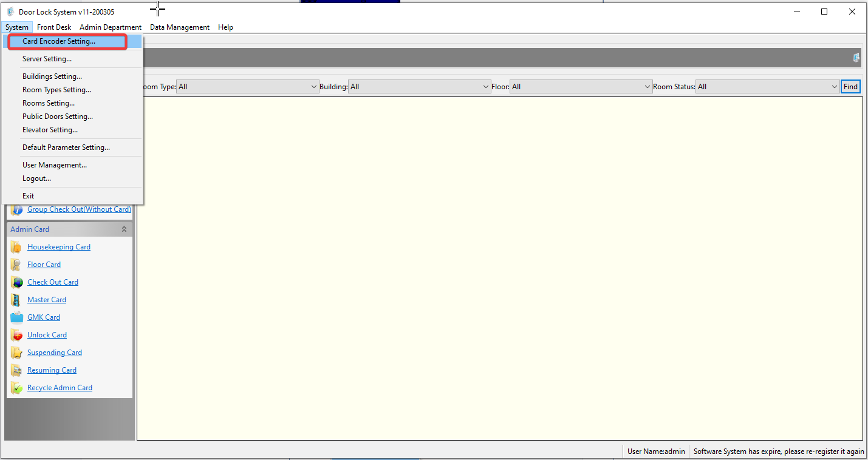Click the software expired status message
This screenshot has height=460, width=868.
[779, 452]
